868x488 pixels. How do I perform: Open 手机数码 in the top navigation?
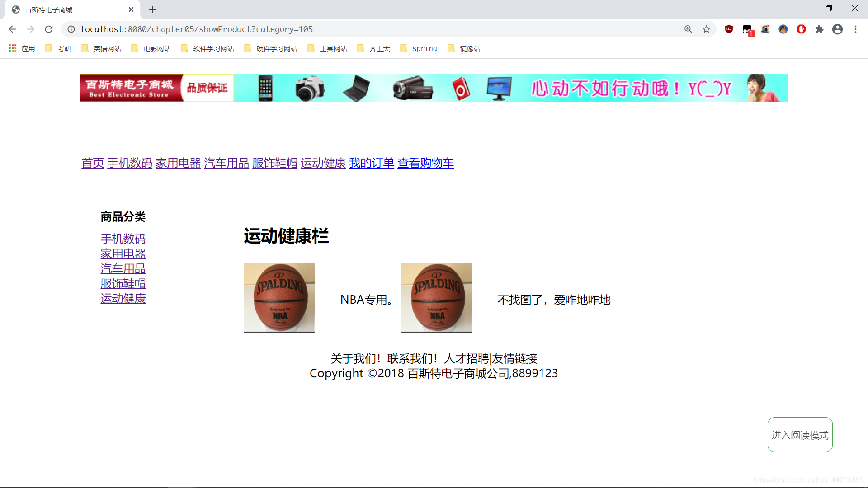point(130,163)
